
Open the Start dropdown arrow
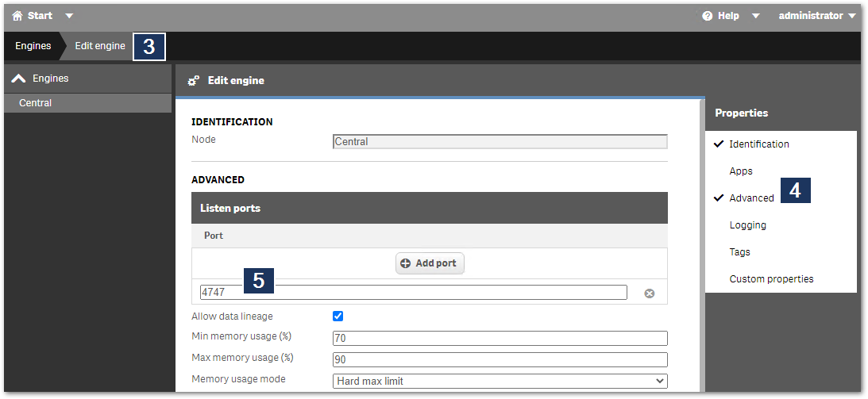[68, 16]
